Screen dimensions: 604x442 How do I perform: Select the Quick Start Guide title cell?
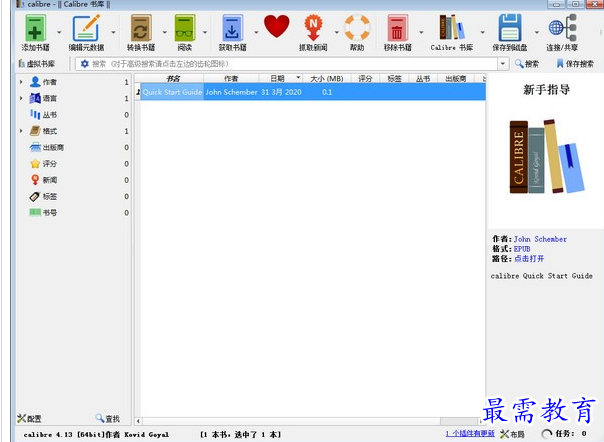172,92
